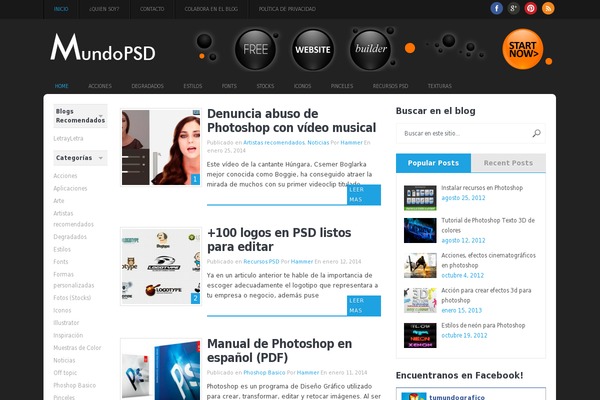Switch to Popular Posts tab
The width and height of the screenshot is (600, 400).
coord(433,163)
